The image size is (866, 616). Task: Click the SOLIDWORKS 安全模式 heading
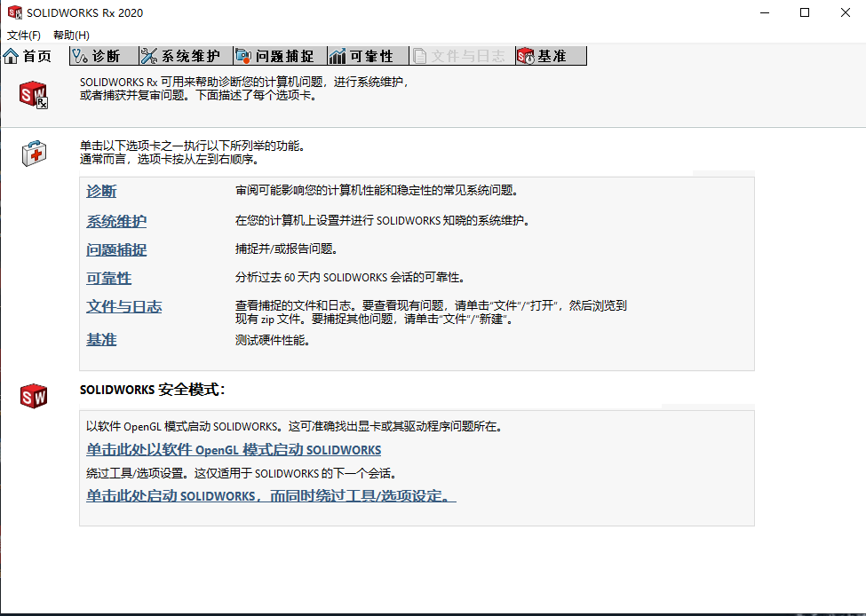(x=153, y=390)
